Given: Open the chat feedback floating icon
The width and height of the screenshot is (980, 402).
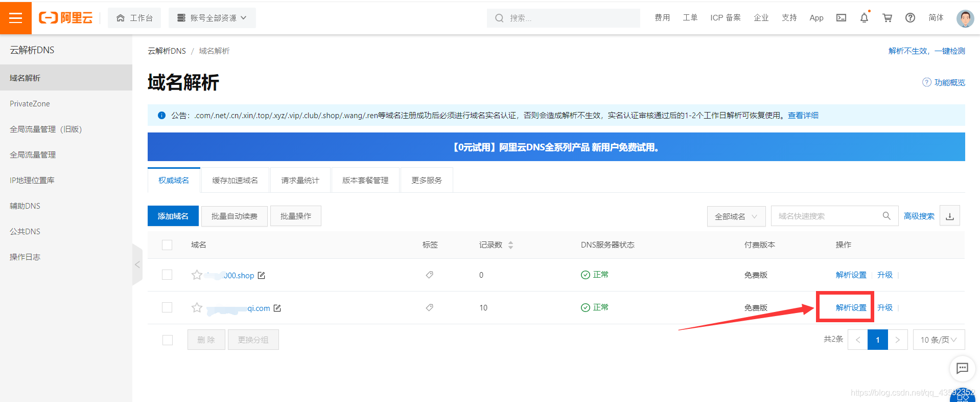Looking at the screenshot, I should 962,368.
